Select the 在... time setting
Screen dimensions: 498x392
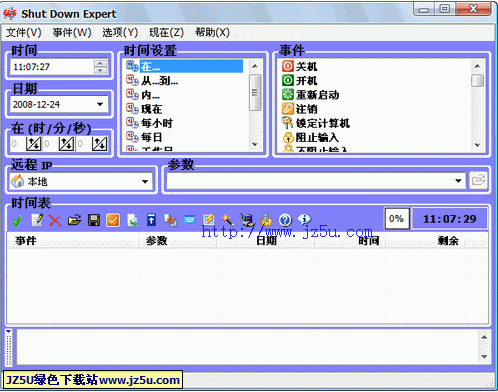point(184,66)
